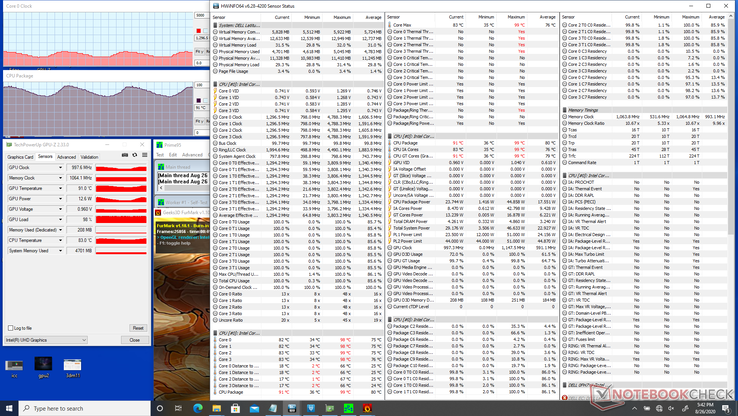Click the Task View taskbar icon
Image resolution: width=738 pixels, height=416 pixels.
[178, 408]
